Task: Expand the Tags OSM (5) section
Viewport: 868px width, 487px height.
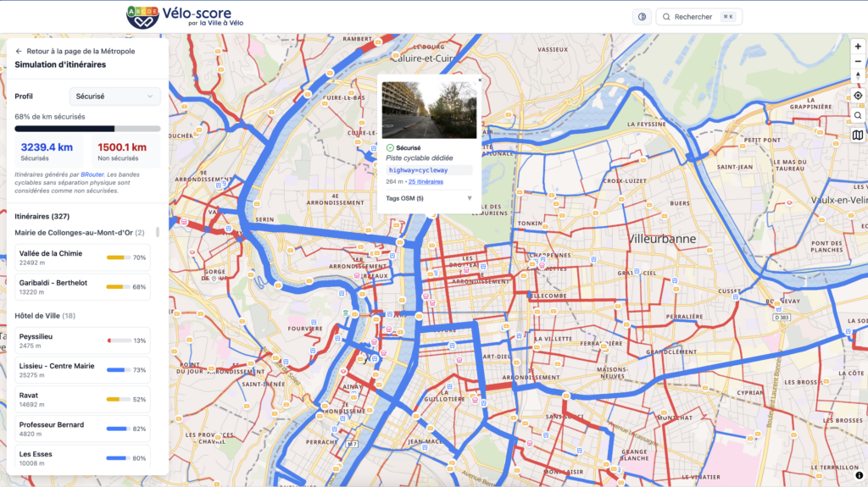Action: [429, 198]
